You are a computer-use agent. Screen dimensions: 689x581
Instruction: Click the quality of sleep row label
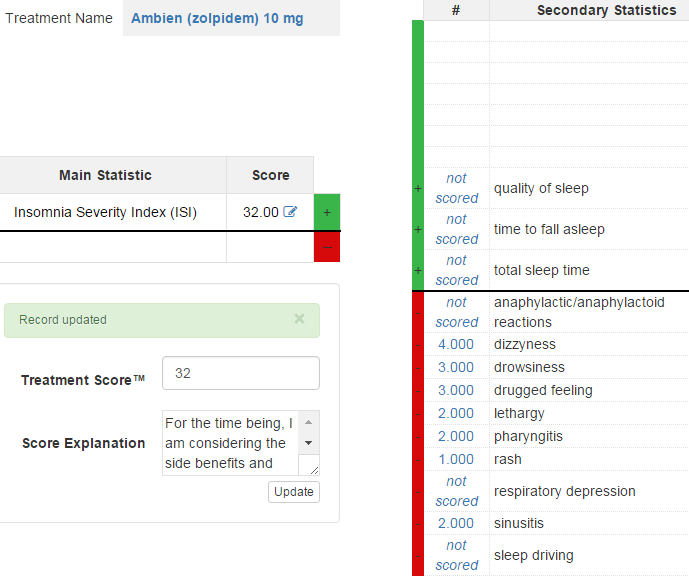coord(541,188)
